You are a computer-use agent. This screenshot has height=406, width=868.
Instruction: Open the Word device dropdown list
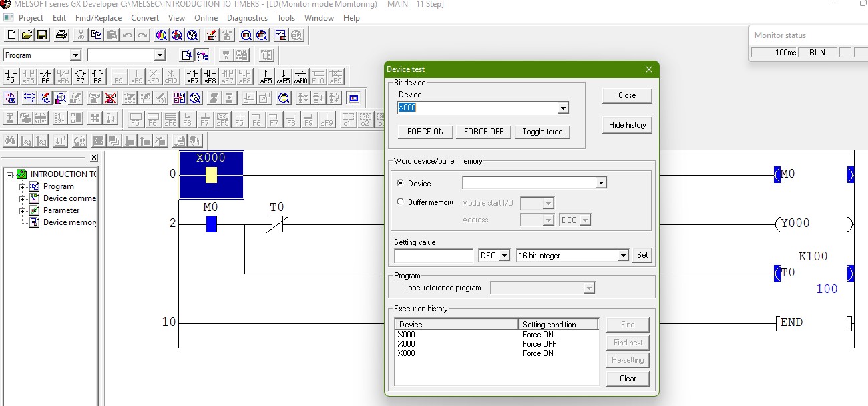point(601,182)
